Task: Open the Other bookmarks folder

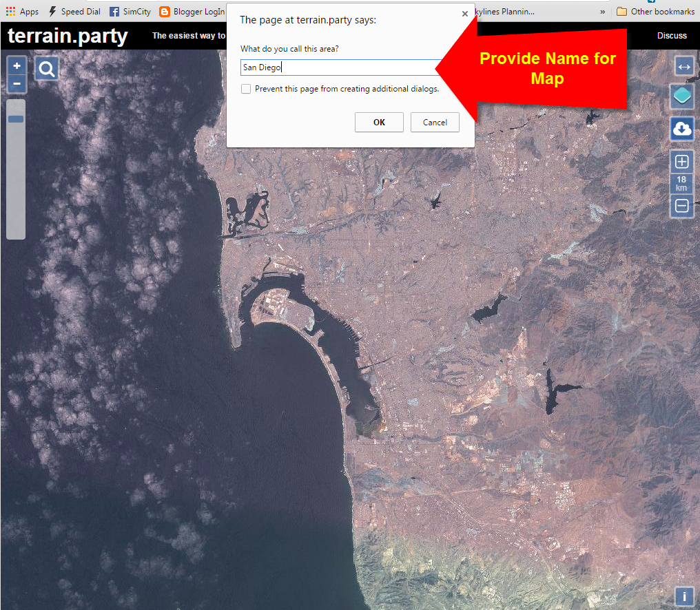Action: (x=655, y=12)
